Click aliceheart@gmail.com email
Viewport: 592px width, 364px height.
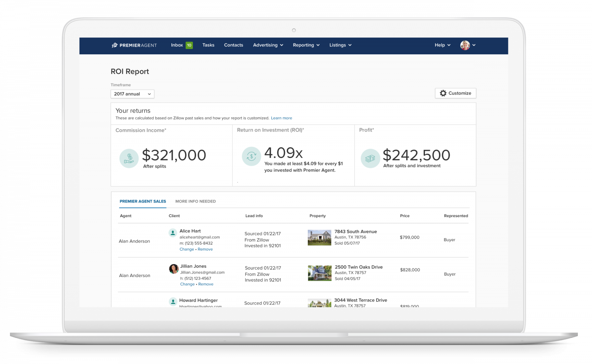tap(199, 237)
